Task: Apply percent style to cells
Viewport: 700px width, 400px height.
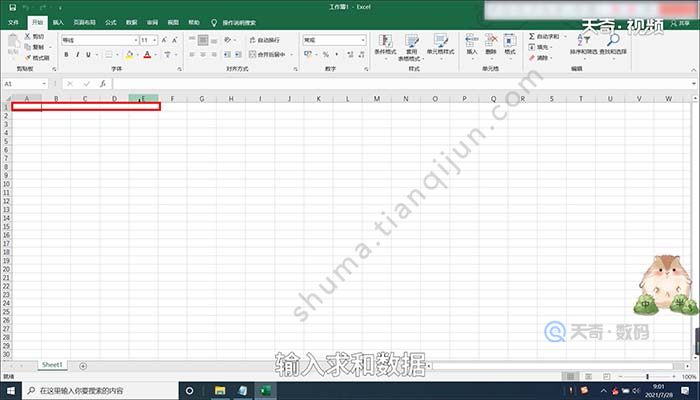Action: (326, 54)
